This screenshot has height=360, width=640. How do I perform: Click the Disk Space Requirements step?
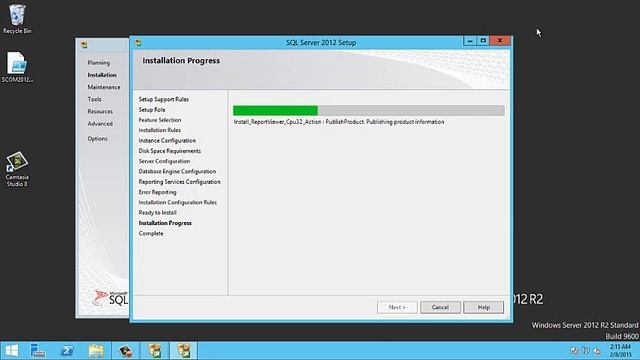(x=169, y=151)
